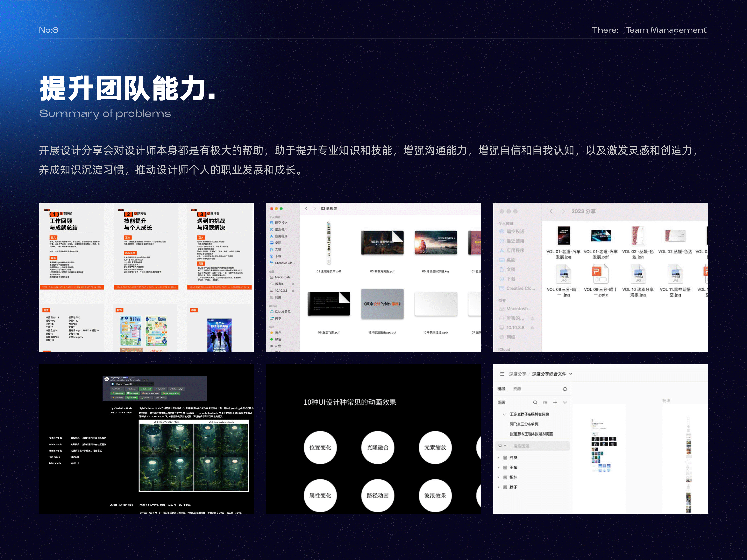747x560 pixels.
Task: Click back arrow in 02 影视类 Finder window
Action: (x=306, y=208)
